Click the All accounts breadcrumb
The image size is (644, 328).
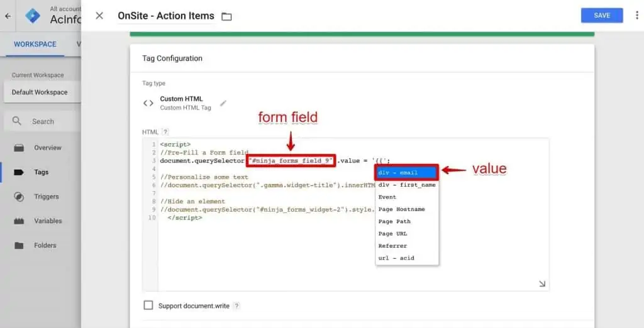pyautogui.click(x=65, y=9)
